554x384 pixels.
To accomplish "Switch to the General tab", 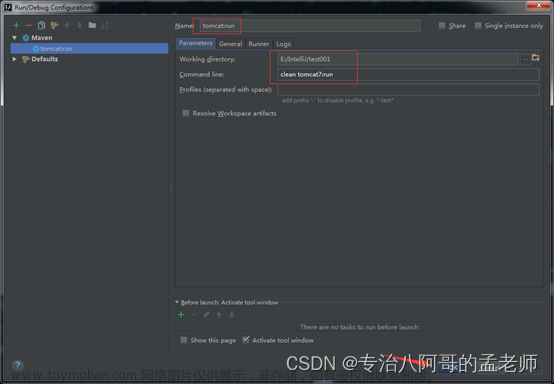I will coord(230,44).
